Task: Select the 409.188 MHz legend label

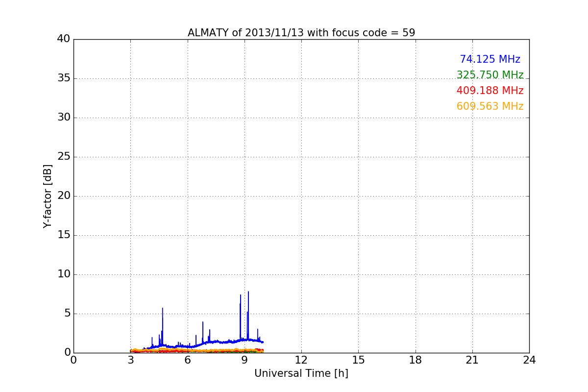Action: [x=490, y=91]
